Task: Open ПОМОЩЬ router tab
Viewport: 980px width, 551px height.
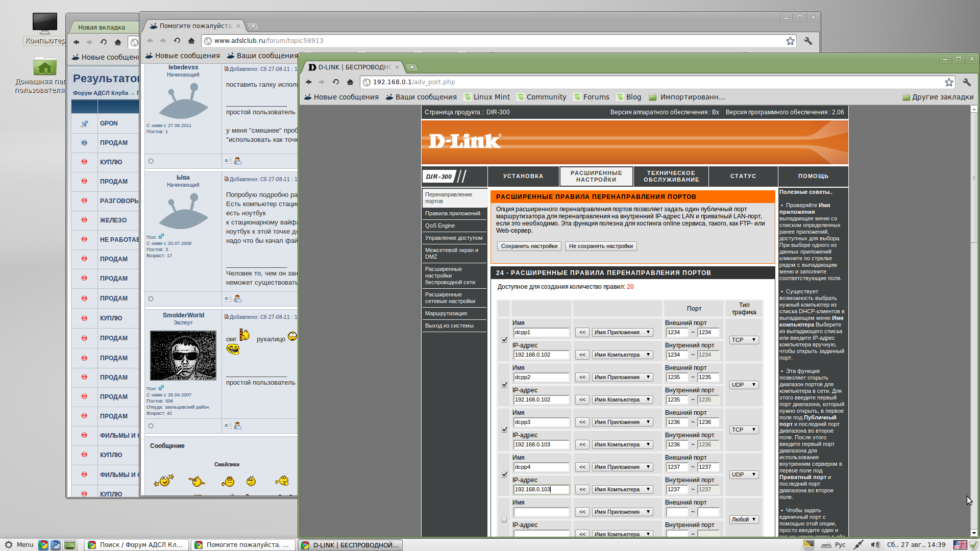Action: point(813,177)
